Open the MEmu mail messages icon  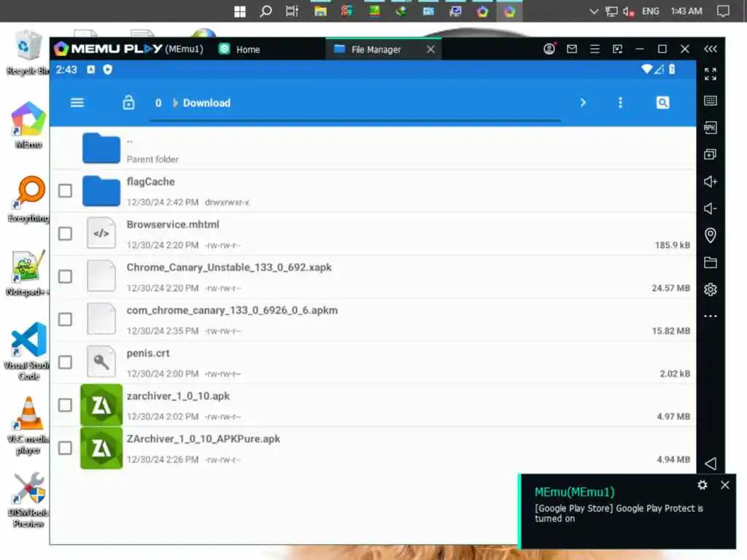[572, 49]
